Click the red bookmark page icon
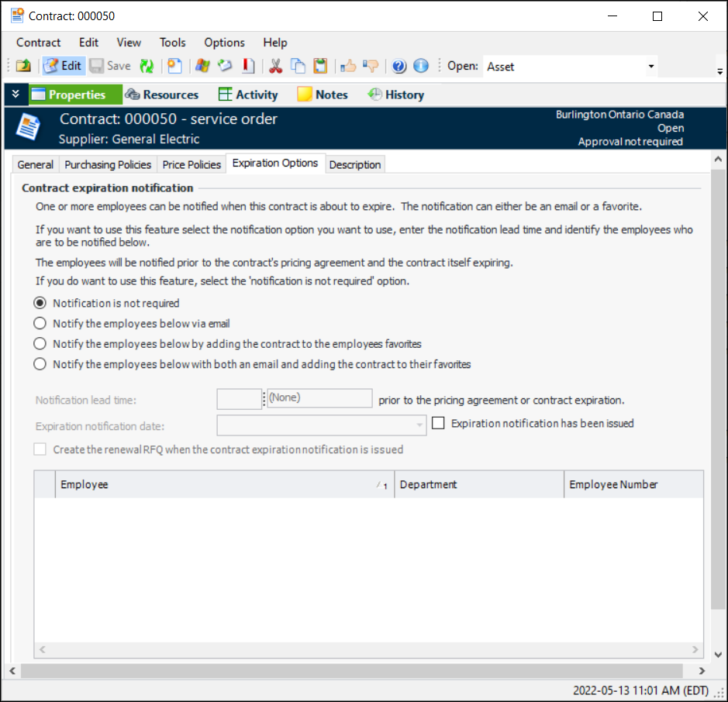The image size is (728, 702). (x=248, y=66)
